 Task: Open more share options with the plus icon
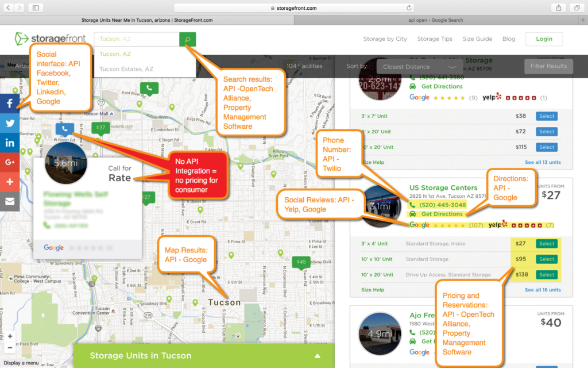[x=10, y=182]
